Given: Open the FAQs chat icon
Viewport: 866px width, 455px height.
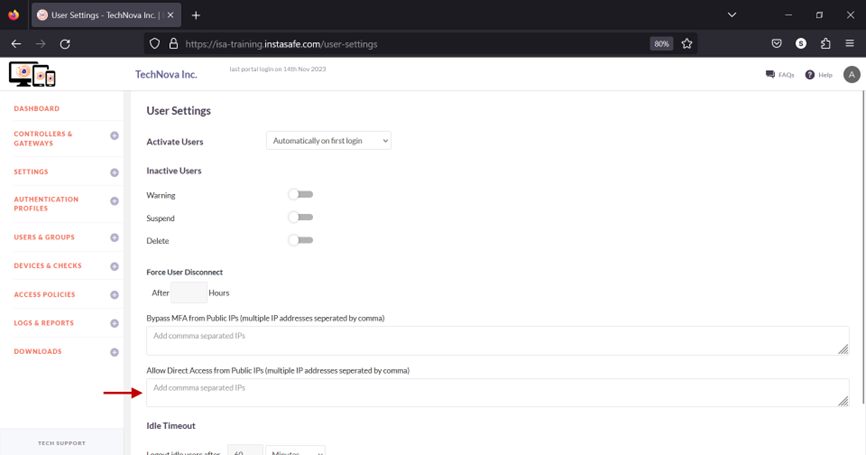Looking at the screenshot, I should coord(770,74).
